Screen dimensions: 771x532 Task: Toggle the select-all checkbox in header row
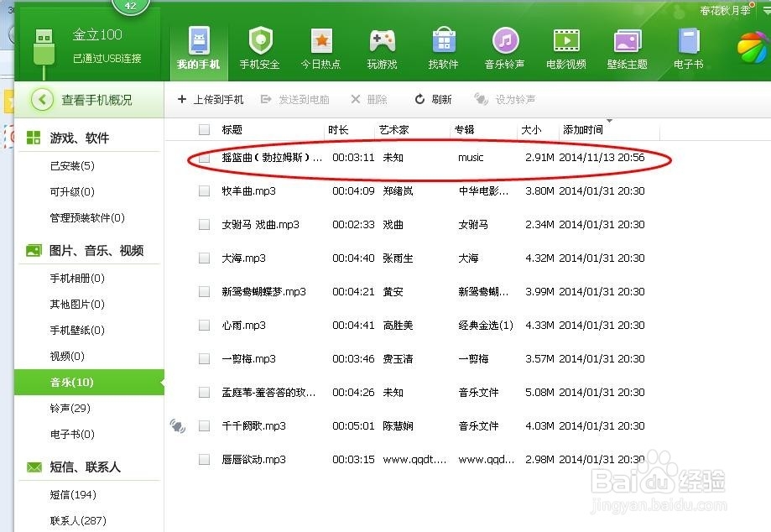[203, 130]
